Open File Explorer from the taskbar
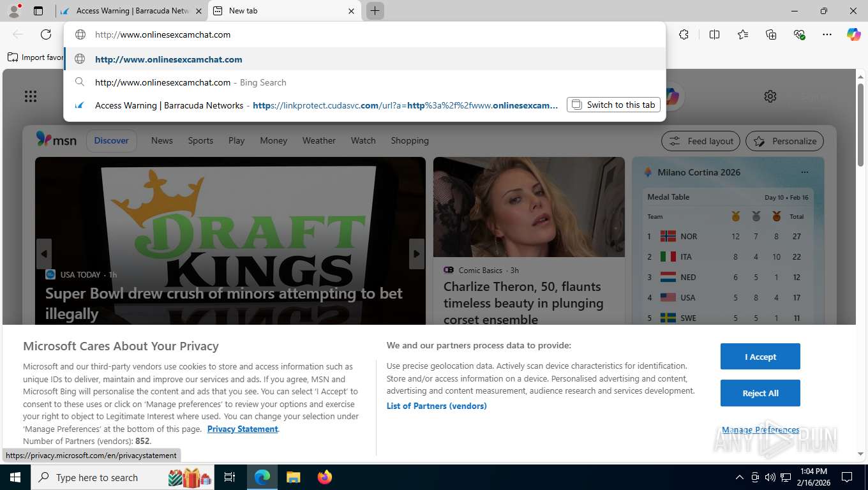Viewport: 868px width, 490px height. (293, 477)
